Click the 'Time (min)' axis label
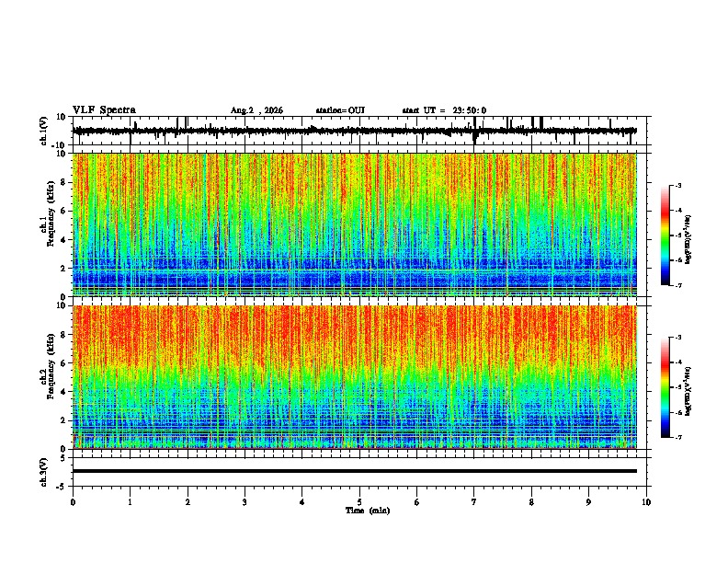 pyautogui.click(x=368, y=511)
